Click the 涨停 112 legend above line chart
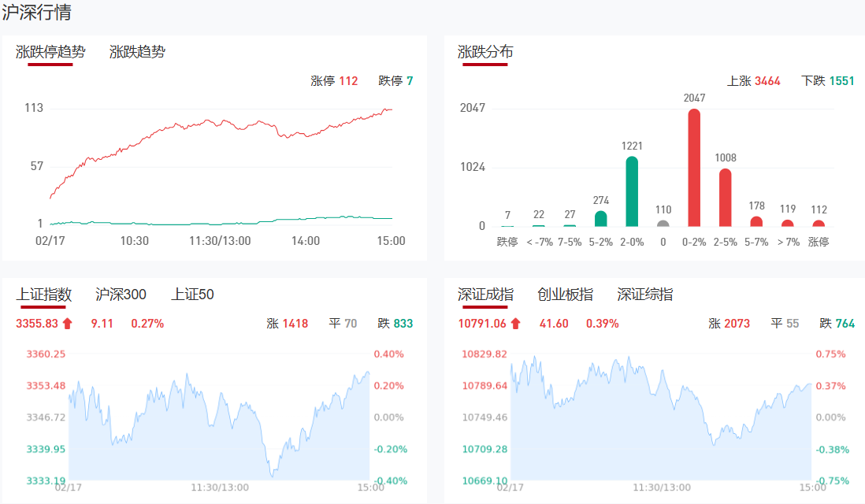The height and width of the screenshot is (504, 865). [x=334, y=81]
